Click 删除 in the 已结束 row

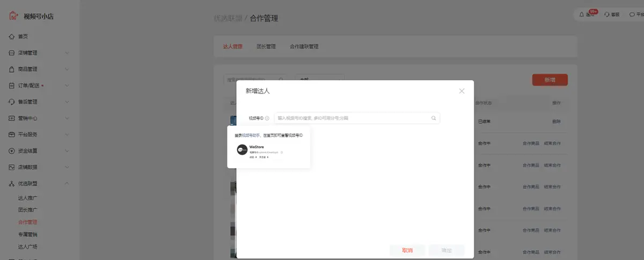[x=557, y=121]
